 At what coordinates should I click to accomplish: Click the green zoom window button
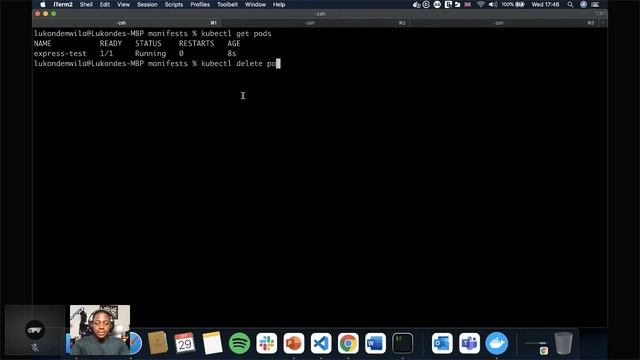pyautogui.click(x=53, y=13)
